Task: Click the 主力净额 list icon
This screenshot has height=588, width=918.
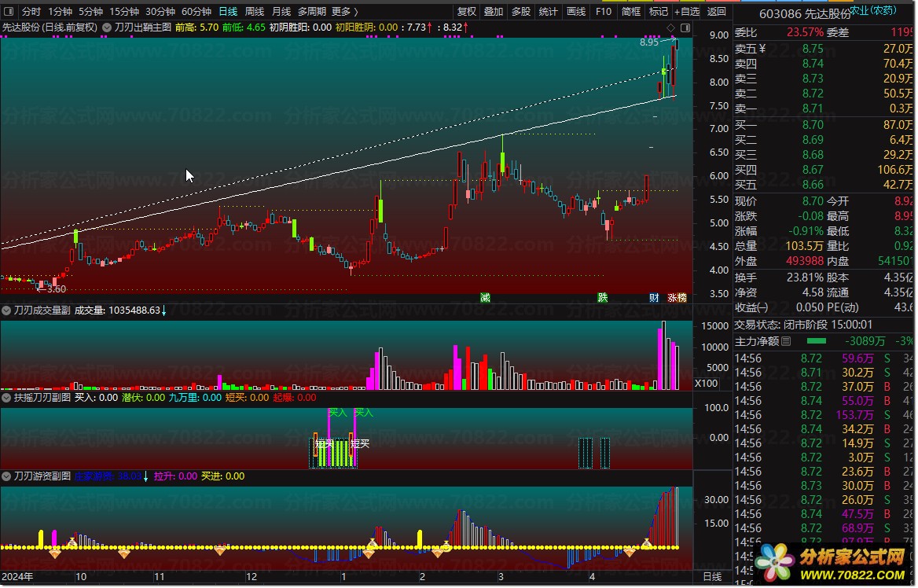Action: point(786,341)
